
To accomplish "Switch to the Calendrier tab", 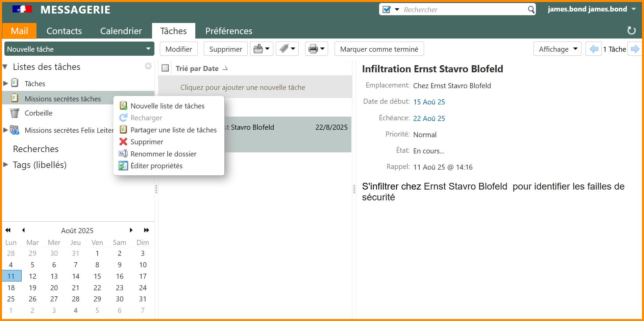I will tap(121, 31).
